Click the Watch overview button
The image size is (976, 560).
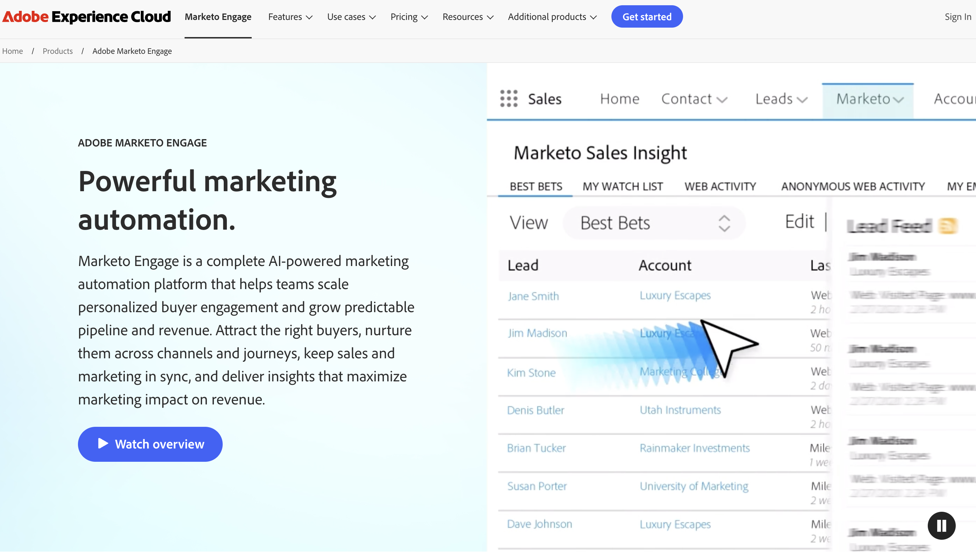point(150,444)
